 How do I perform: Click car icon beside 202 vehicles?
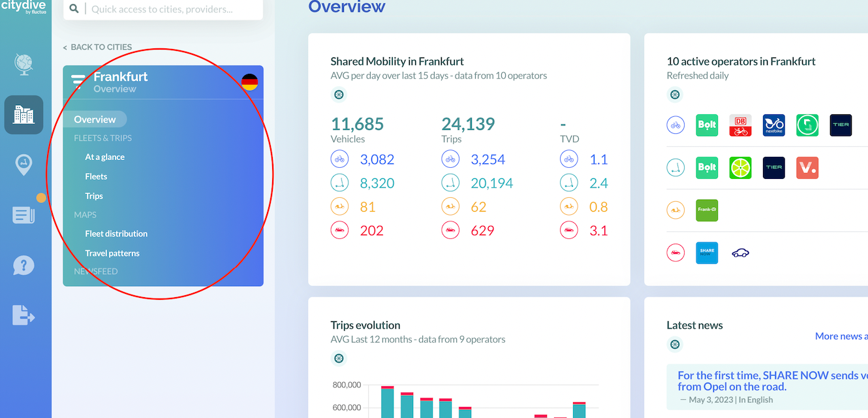[339, 231]
